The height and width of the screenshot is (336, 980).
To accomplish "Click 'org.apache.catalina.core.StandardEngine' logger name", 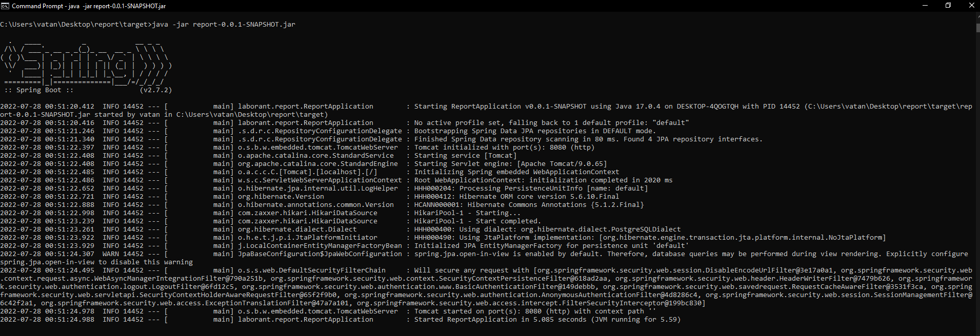I will pyautogui.click(x=317, y=163).
